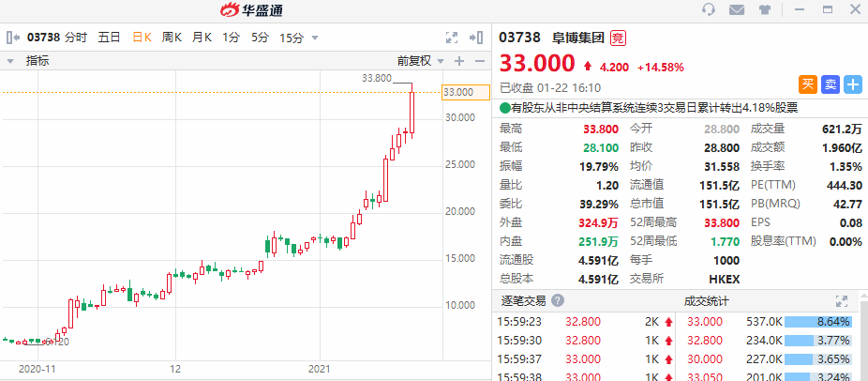Click the 2020-11 date marker
Screen dimensions: 868x381
point(37,369)
